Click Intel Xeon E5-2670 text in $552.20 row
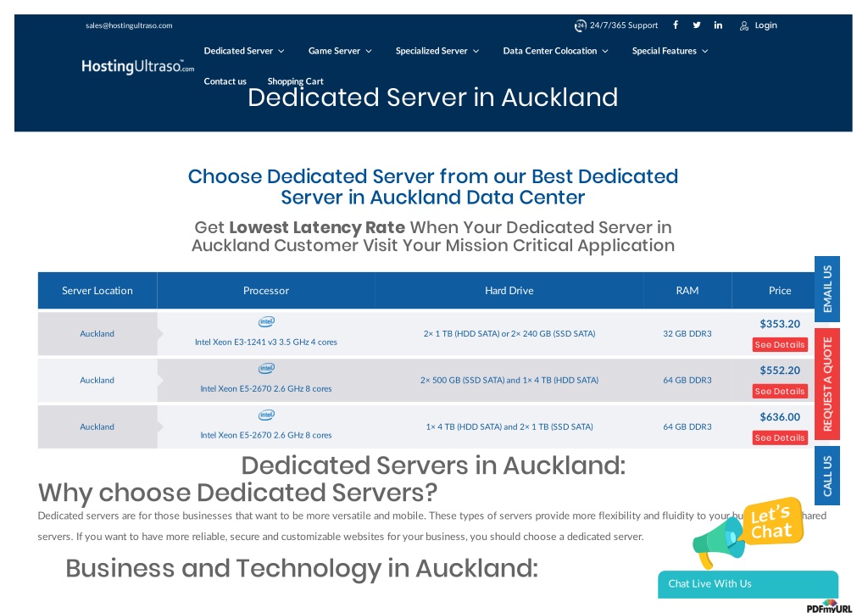The height and width of the screenshot is (613, 868). click(x=266, y=388)
